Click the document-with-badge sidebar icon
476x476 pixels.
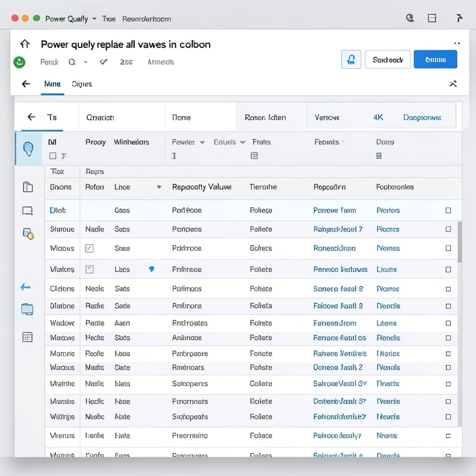point(28,234)
